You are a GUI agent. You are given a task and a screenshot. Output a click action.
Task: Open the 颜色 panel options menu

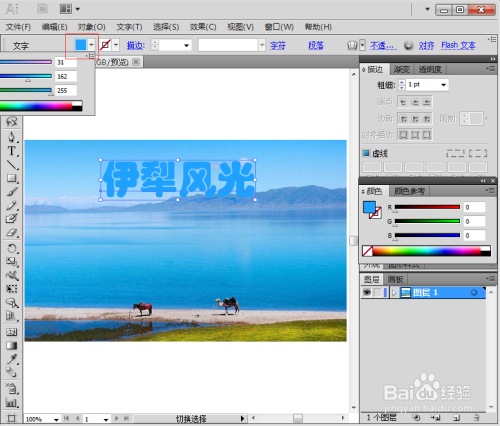[490, 190]
